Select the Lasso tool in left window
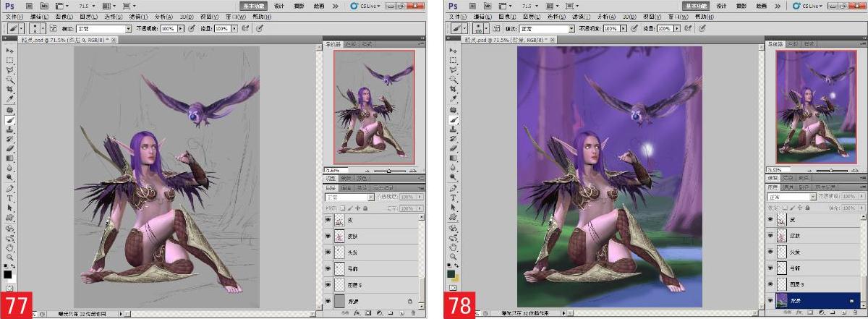 pyautogui.click(x=10, y=69)
